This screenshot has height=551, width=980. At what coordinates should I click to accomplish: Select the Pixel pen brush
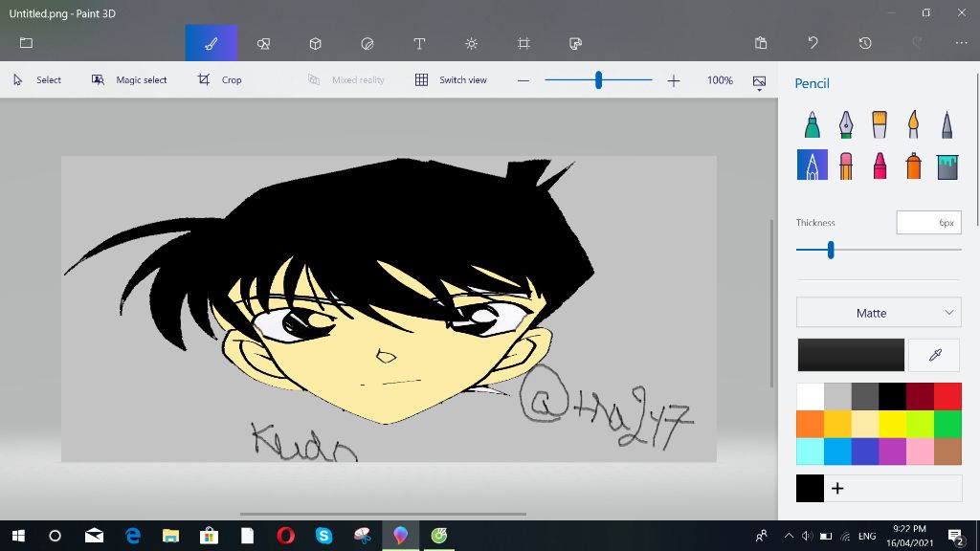click(947, 124)
